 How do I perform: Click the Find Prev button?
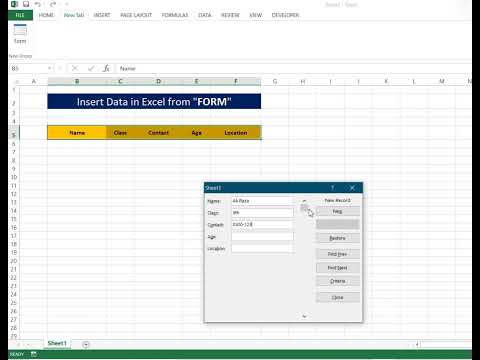pyautogui.click(x=338, y=254)
